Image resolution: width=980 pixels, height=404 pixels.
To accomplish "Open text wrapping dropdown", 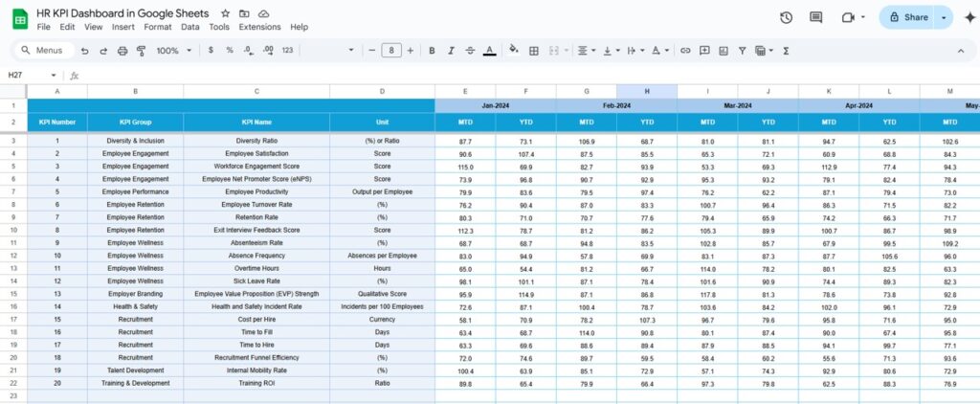I will [x=635, y=51].
